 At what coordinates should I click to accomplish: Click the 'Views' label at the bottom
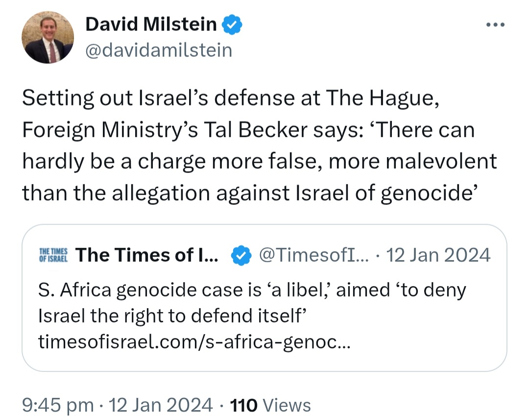[287, 405]
